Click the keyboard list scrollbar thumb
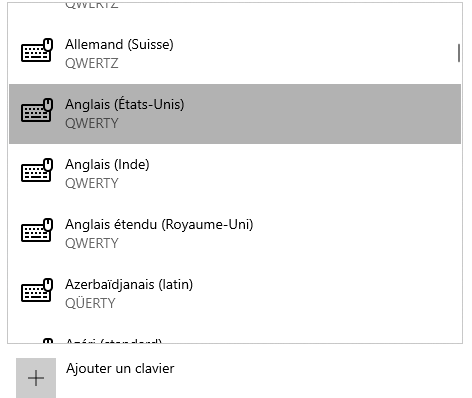 (459, 53)
